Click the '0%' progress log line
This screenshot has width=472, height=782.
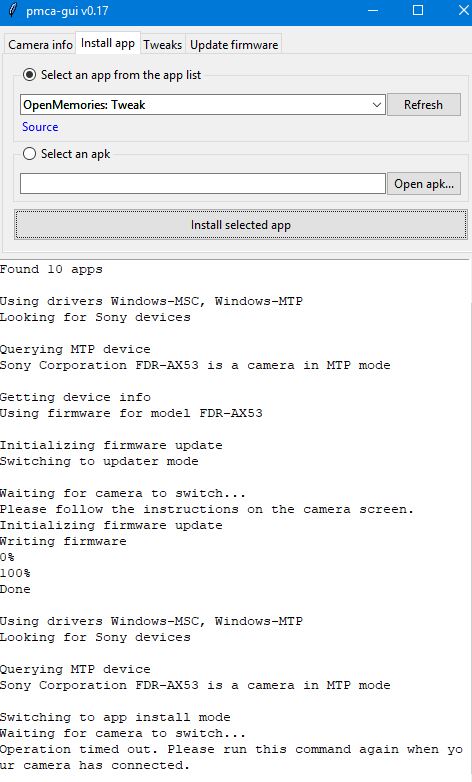coord(7,557)
